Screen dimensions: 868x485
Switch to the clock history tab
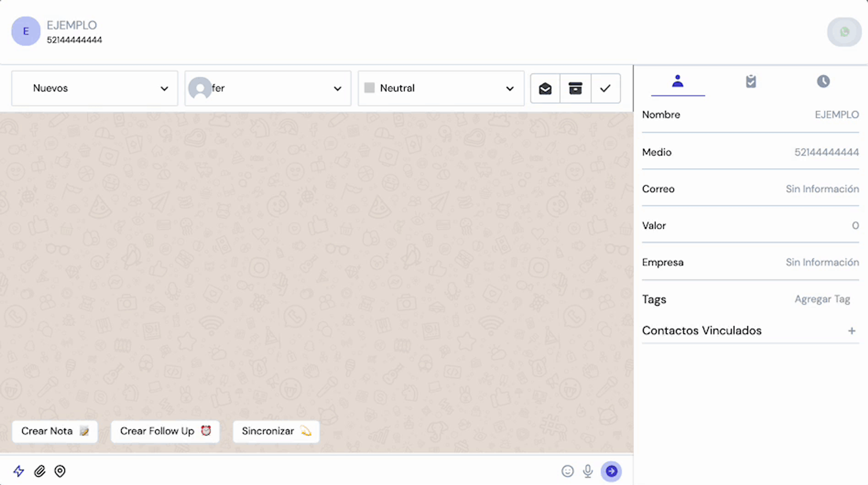pyautogui.click(x=823, y=82)
